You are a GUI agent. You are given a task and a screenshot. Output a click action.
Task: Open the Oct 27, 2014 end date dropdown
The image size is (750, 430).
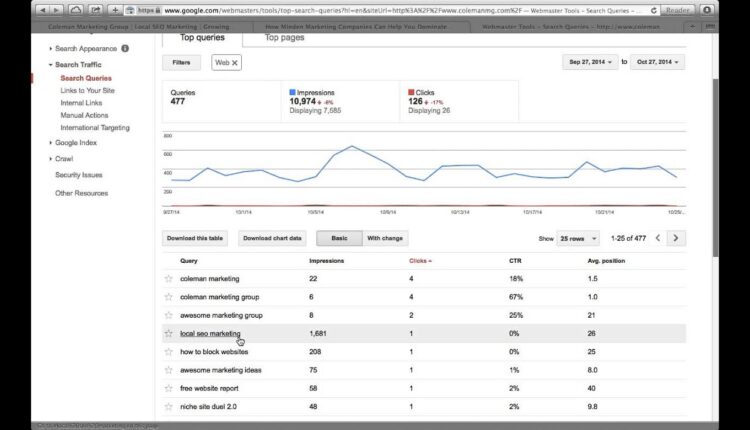point(658,62)
